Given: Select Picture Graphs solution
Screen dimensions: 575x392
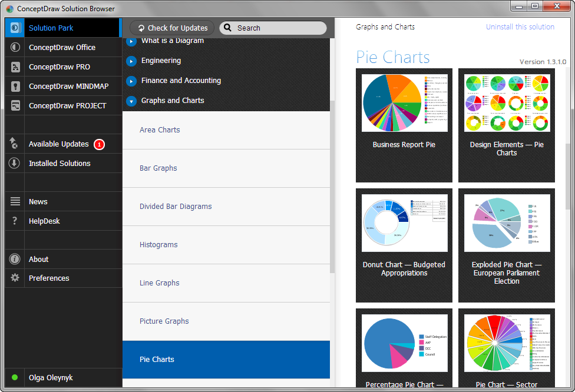Looking at the screenshot, I should point(226,321).
